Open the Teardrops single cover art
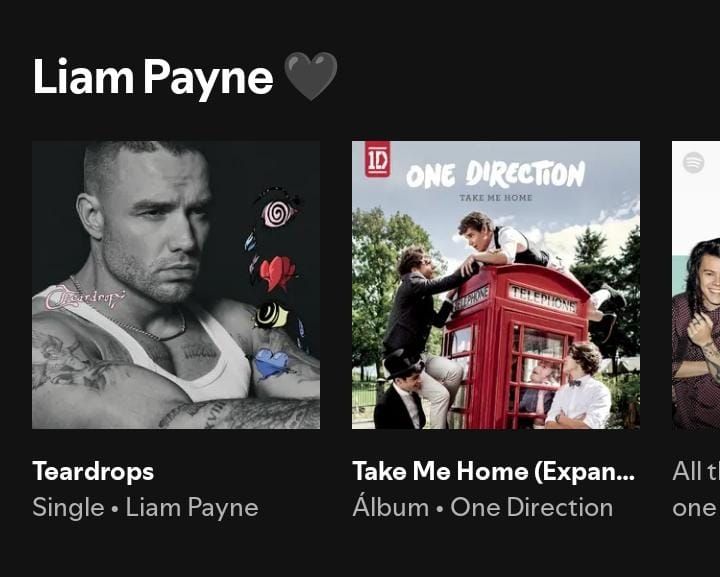Screen dimensions: 720x577 pyautogui.click(x=176, y=285)
